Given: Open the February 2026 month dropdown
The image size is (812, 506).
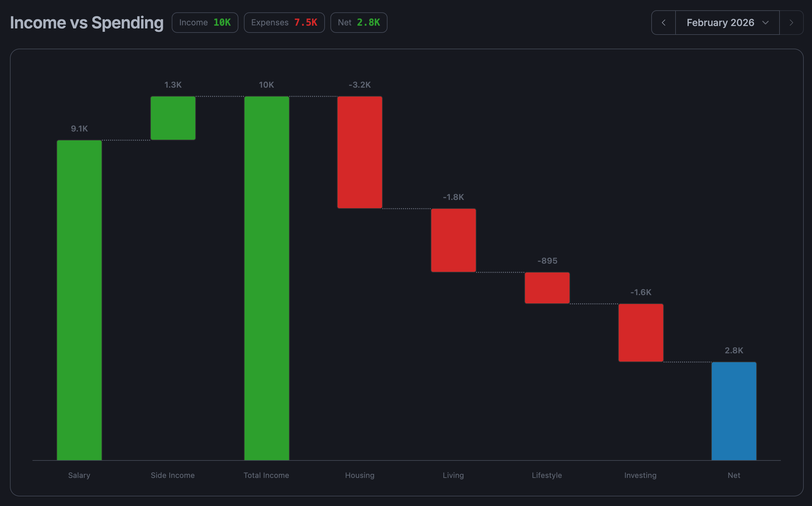Looking at the screenshot, I should tap(720, 23).
